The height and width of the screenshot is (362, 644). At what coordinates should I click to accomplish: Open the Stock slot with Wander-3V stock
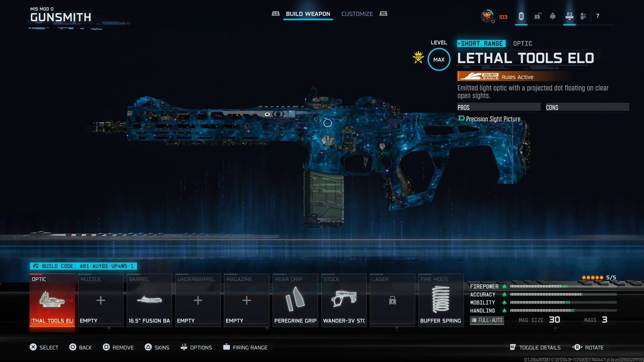click(343, 300)
